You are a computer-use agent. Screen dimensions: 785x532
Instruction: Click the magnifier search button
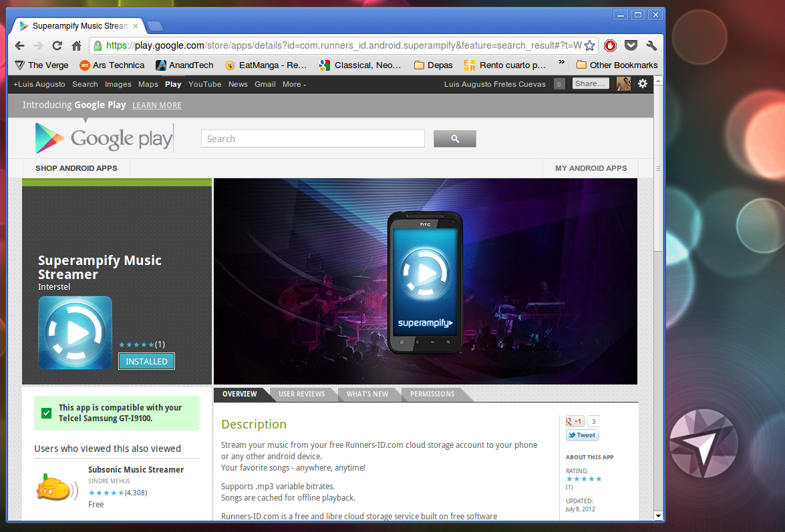pyautogui.click(x=454, y=138)
